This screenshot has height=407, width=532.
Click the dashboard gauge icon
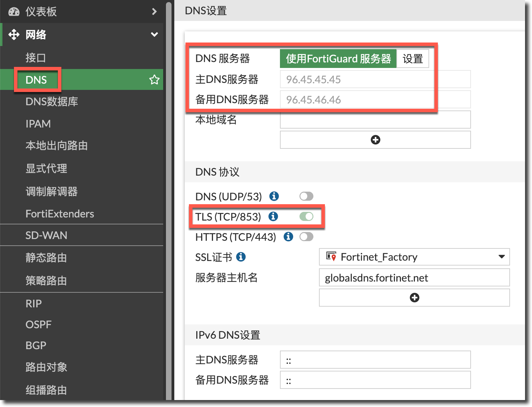[14, 12]
